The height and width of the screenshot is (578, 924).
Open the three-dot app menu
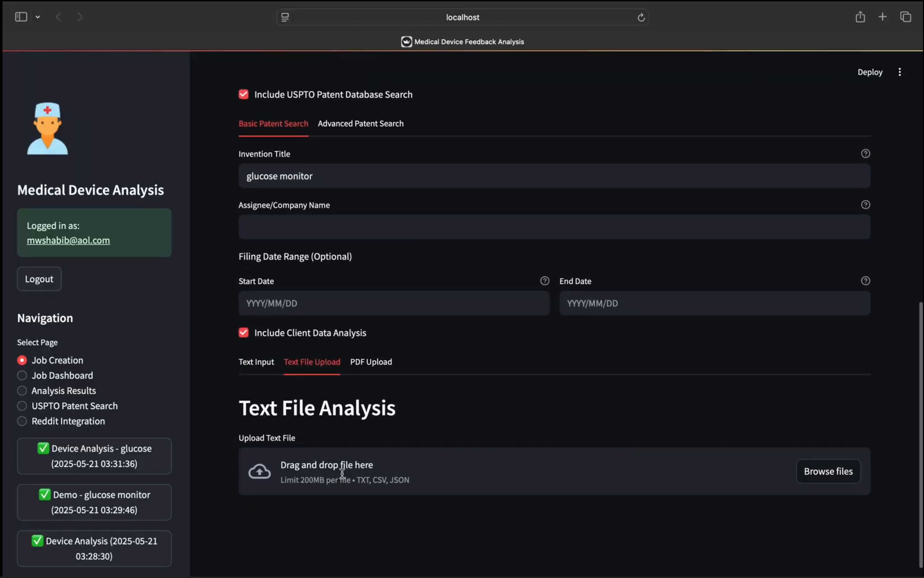tap(900, 72)
